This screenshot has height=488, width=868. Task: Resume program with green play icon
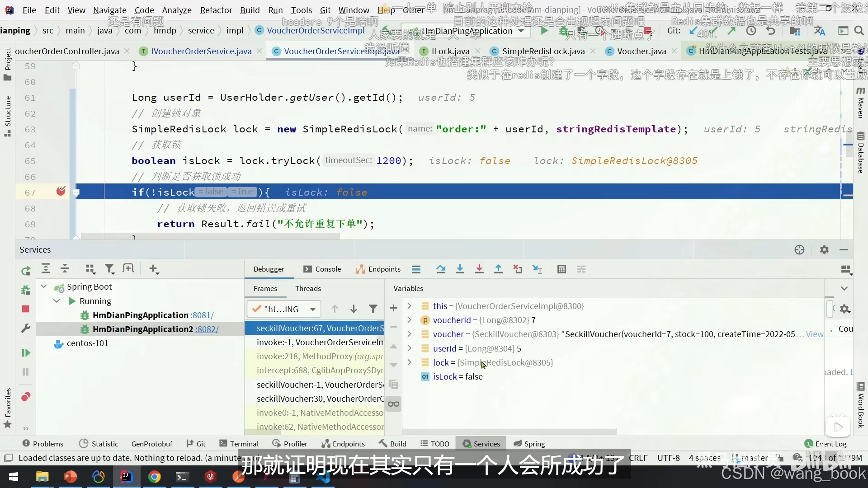26,353
